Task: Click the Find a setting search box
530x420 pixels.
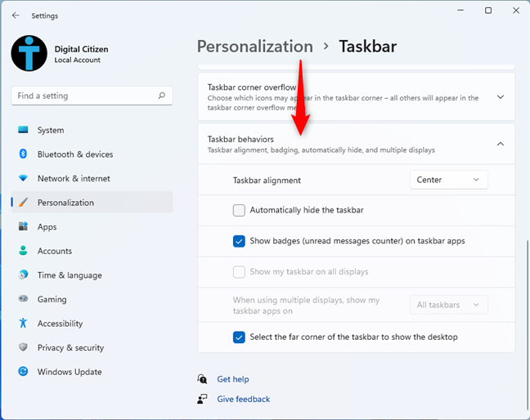Action: tap(86, 96)
